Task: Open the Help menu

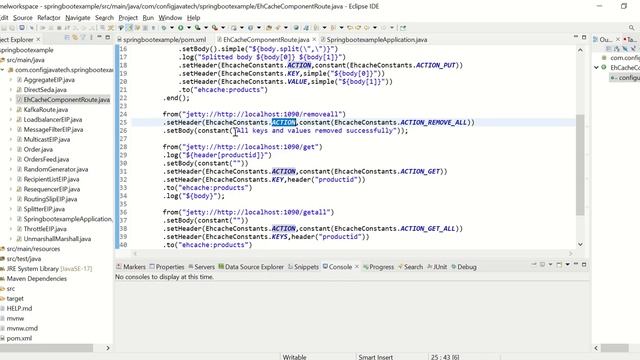Action: pos(193,18)
